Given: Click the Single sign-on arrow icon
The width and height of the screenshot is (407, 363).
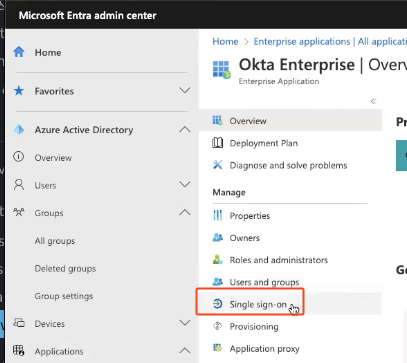Looking at the screenshot, I should point(217,304).
